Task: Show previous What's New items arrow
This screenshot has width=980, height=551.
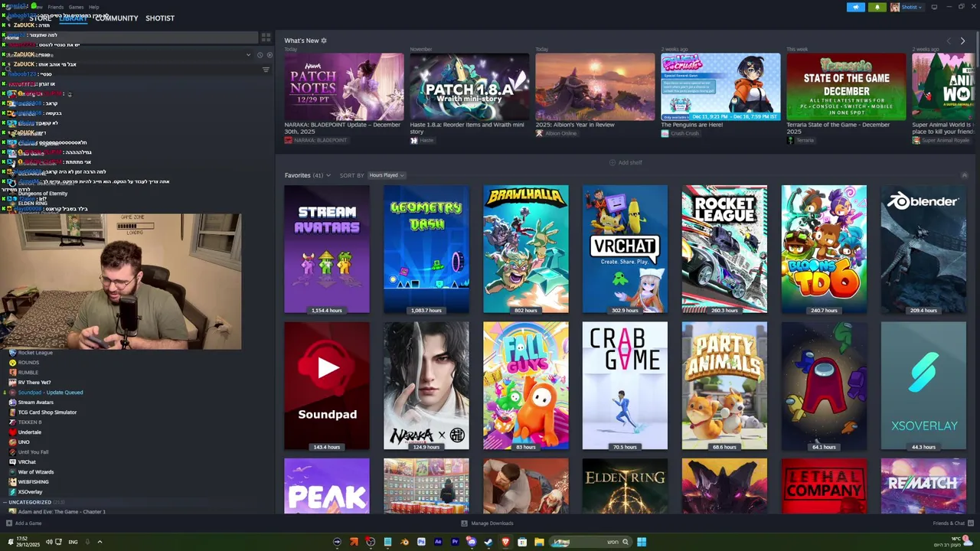Action: [x=949, y=41]
